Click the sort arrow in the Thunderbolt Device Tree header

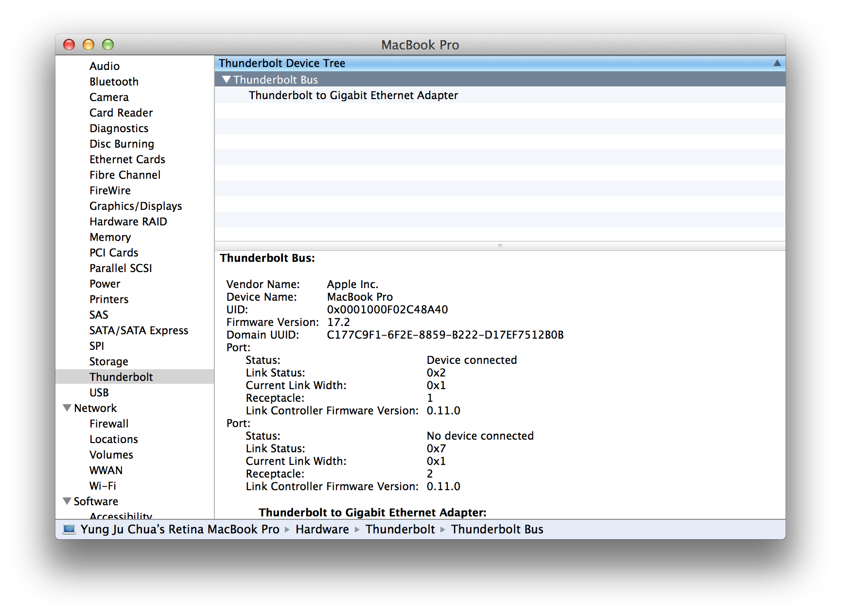[777, 63]
